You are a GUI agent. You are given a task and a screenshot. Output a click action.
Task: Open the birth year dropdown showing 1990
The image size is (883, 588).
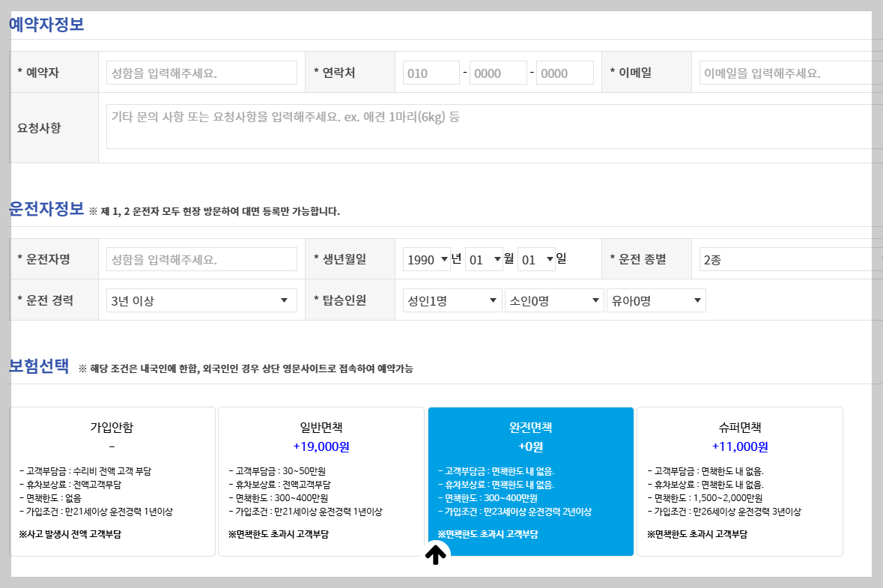pyautogui.click(x=425, y=258)
